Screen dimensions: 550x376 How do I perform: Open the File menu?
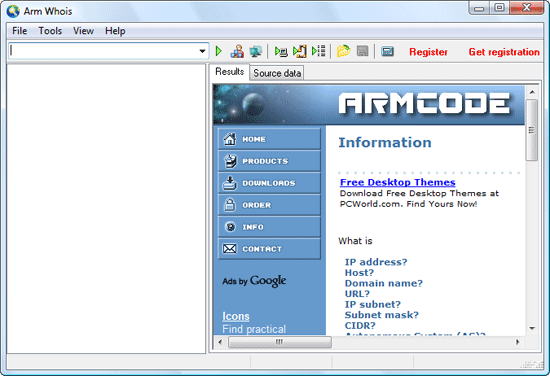point(19,31)
